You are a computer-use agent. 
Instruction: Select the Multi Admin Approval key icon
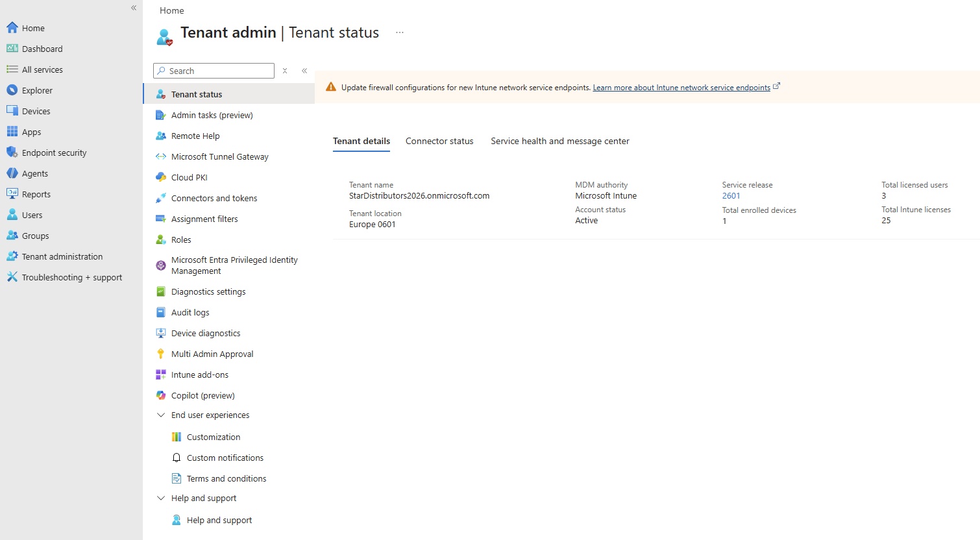161,354
